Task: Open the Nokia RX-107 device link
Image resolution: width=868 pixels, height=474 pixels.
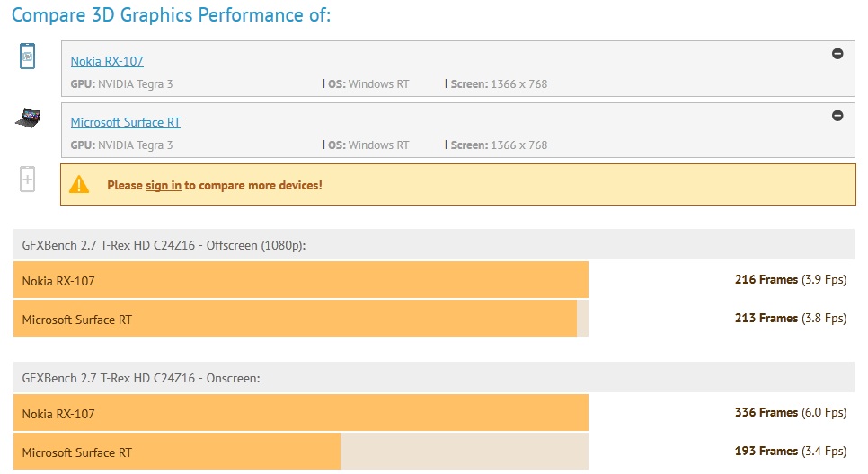Action: pos(107,61)
